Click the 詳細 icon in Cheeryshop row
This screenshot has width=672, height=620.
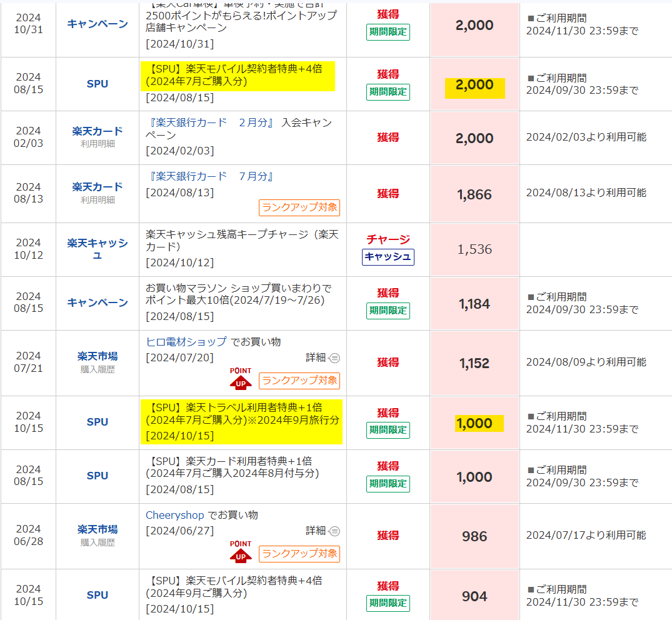pyautogui.click(x=334, y=531)
